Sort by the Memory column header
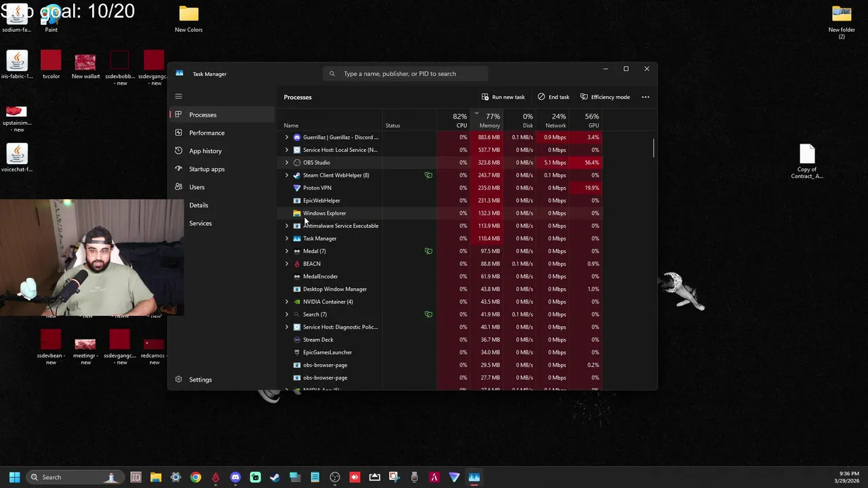This screenshot has height=488, width=868. pyautogui.click(x=488, y=120)
